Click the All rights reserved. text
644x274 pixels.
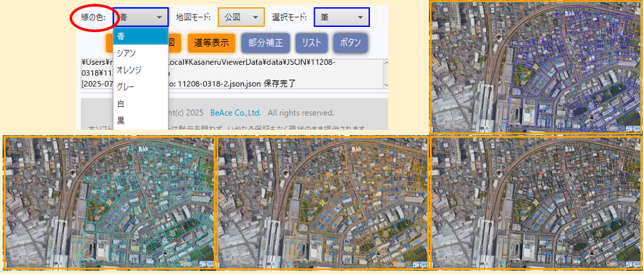click(300, 113)
